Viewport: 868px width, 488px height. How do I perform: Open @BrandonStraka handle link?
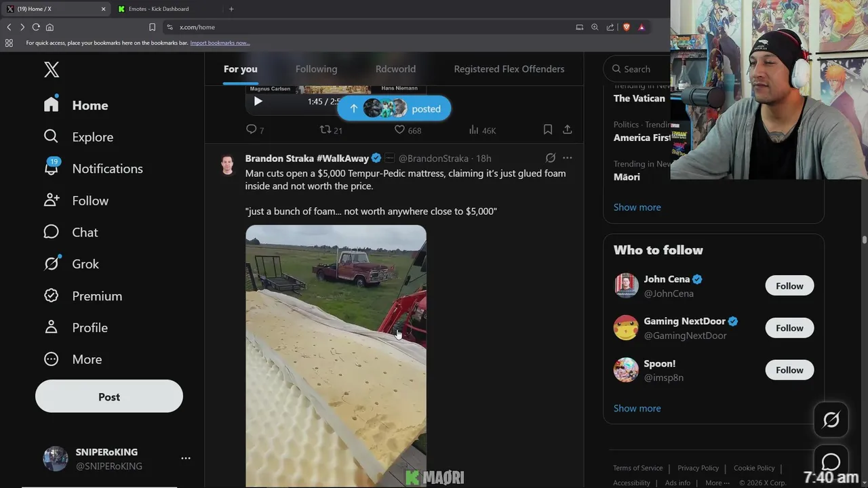click(x=433, y=159)
